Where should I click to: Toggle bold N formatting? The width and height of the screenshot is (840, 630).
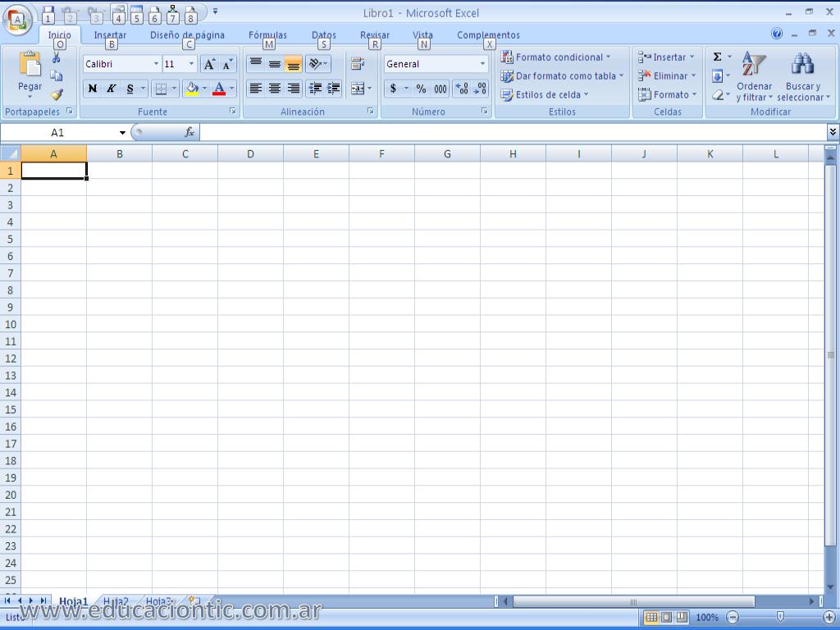[x=93, y=89]
